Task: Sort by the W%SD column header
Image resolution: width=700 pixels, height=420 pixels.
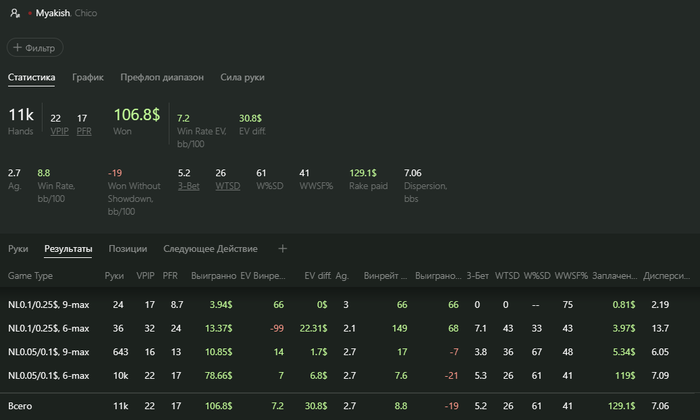Action: pyautogui.click(x=537, y=276)
